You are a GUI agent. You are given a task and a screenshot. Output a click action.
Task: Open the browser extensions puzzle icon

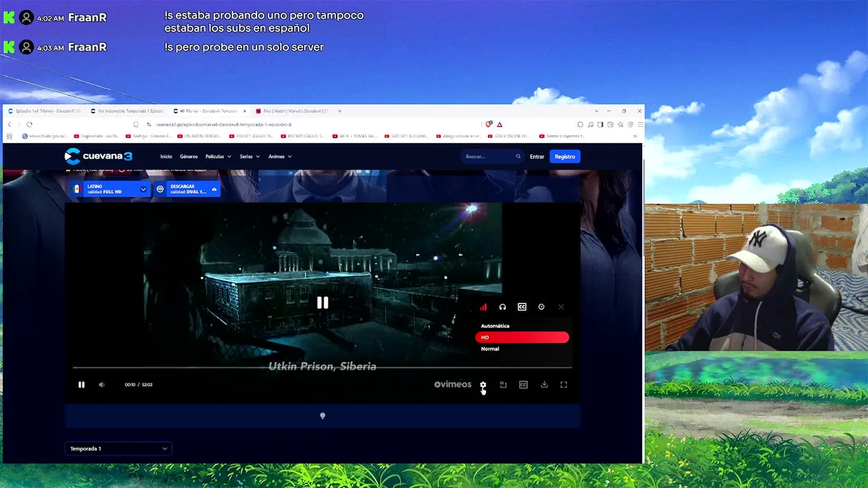580,124
